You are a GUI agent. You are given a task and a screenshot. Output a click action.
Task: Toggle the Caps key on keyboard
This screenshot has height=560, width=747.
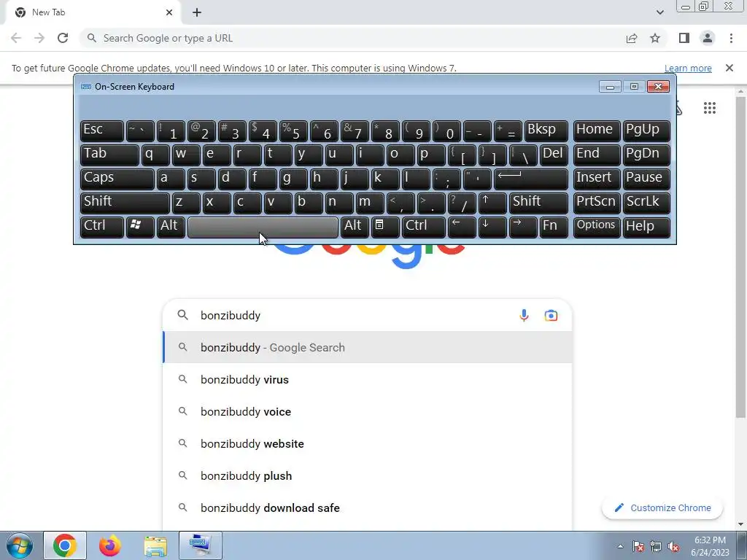[x=117, y=179]
